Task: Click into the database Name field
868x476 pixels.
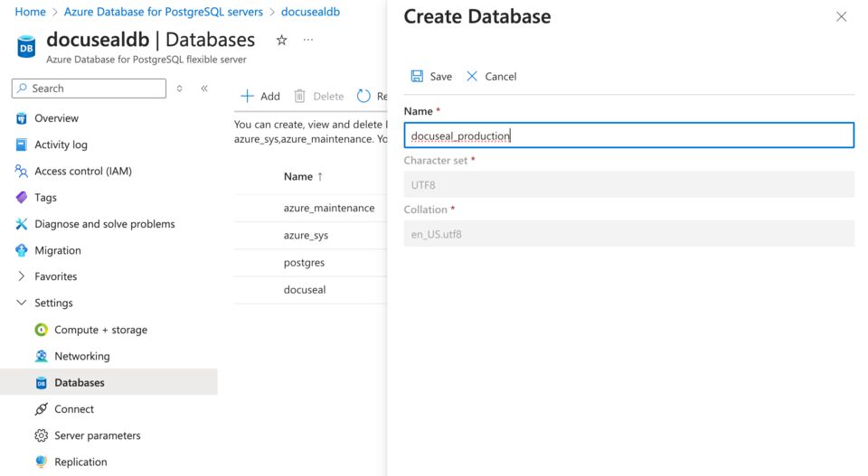Action: [629, 135]
